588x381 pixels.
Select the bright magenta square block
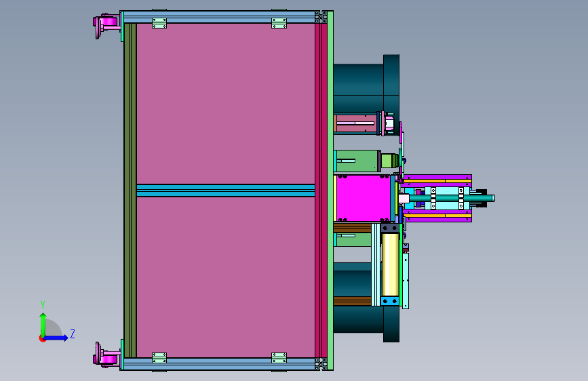(x=364, y=198)
